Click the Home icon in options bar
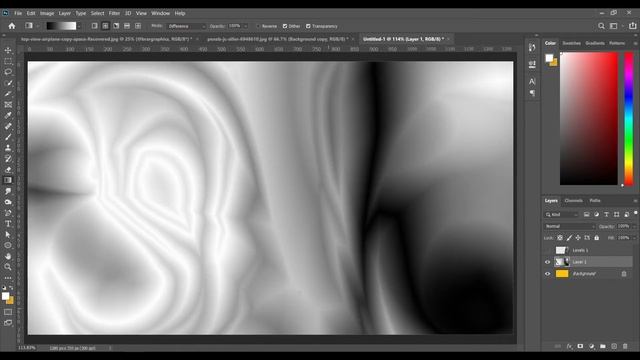Viewport: 640px width, 360px height. (x=12, y=26)
